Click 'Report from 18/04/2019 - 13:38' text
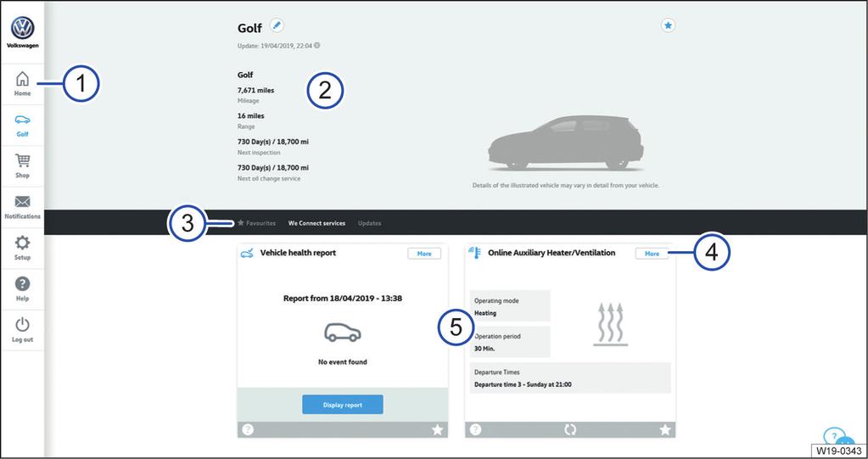This screenshot has width=868, height=459. click(x=343, y=298)
